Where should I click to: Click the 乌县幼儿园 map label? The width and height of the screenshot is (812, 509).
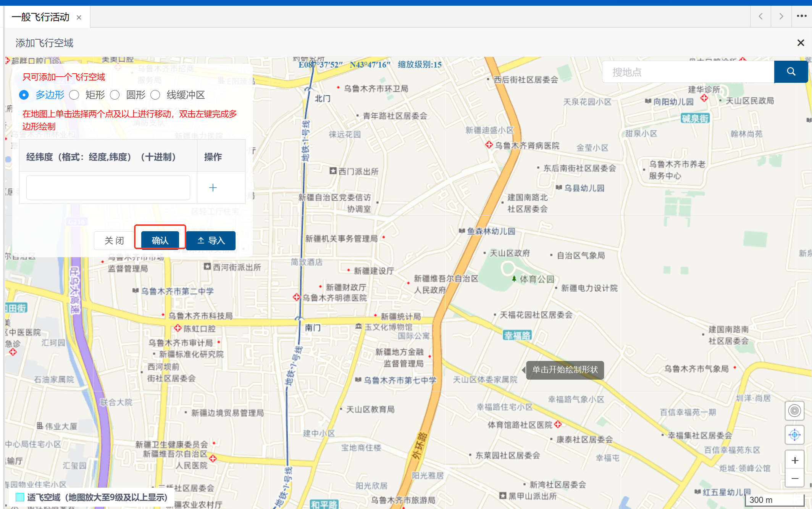[x=584, y=188]
